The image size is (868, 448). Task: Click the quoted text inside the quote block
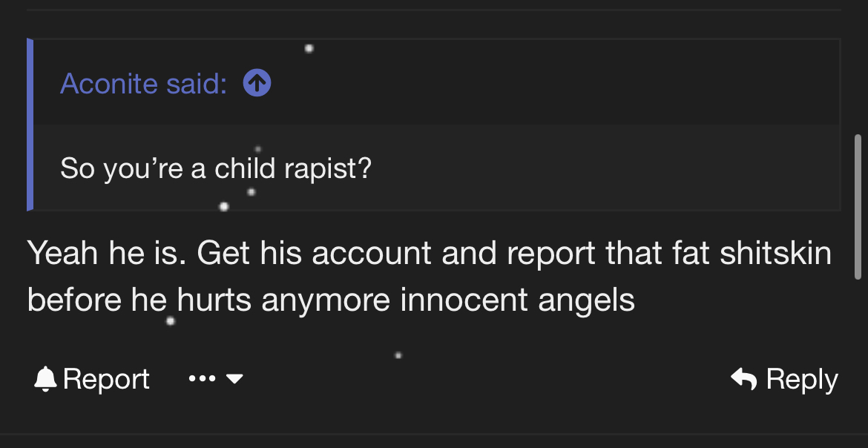tap(215, 168)
